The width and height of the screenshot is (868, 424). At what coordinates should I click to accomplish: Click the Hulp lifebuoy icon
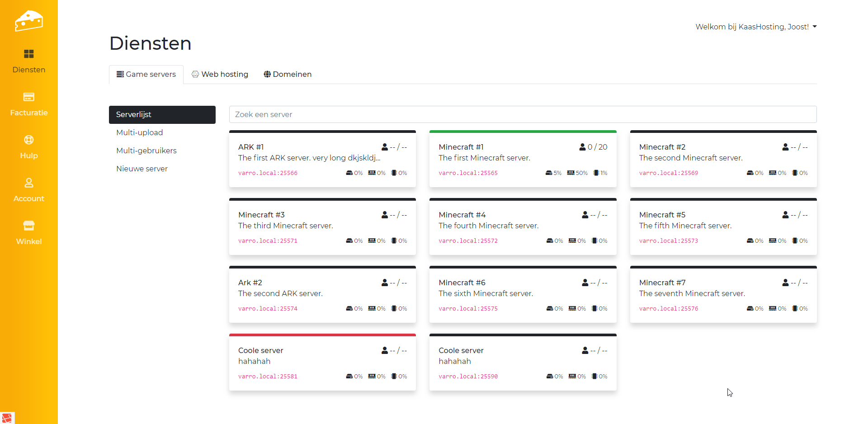pos(29,140)
